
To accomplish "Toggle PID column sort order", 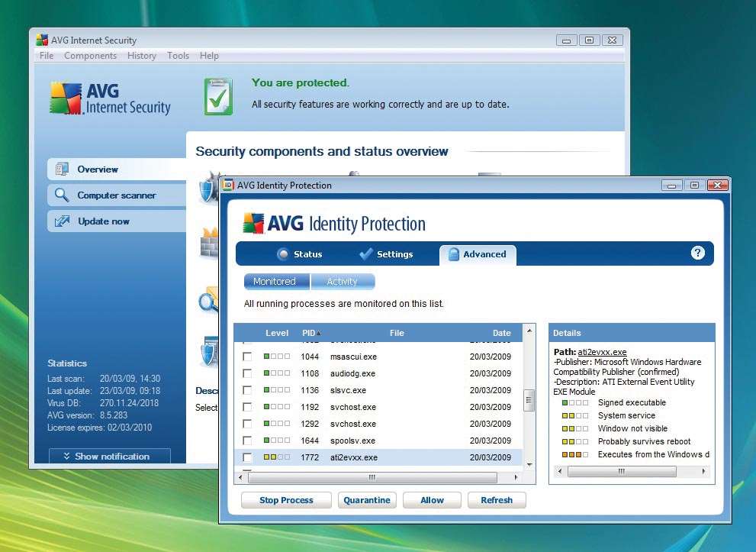I will click(x=312, y=333).
